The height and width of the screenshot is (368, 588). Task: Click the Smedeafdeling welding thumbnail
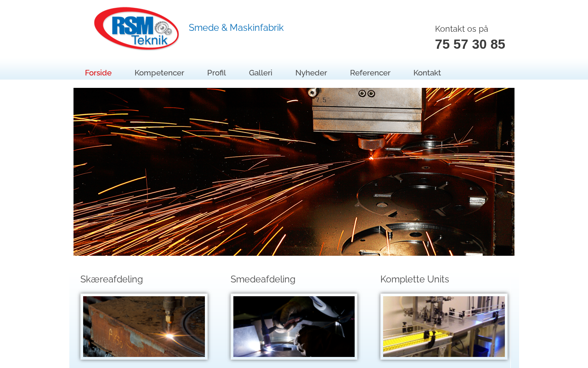click(x=294, y=327)
